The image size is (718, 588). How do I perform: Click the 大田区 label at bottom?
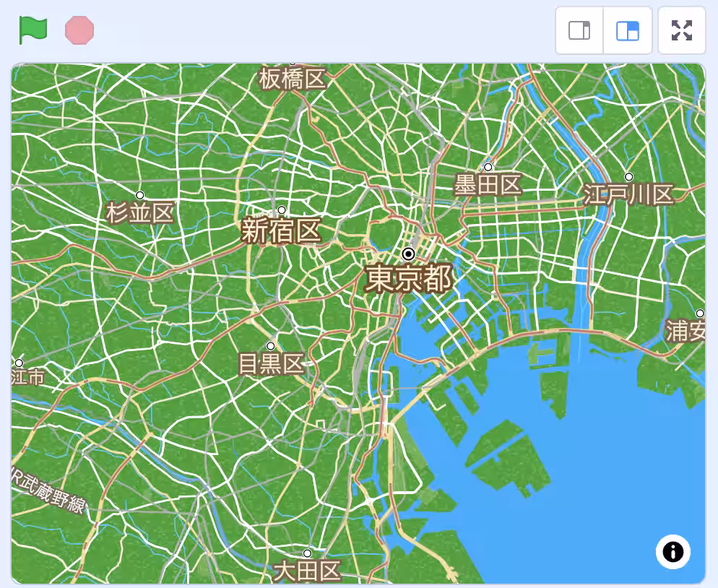point(307,571)
